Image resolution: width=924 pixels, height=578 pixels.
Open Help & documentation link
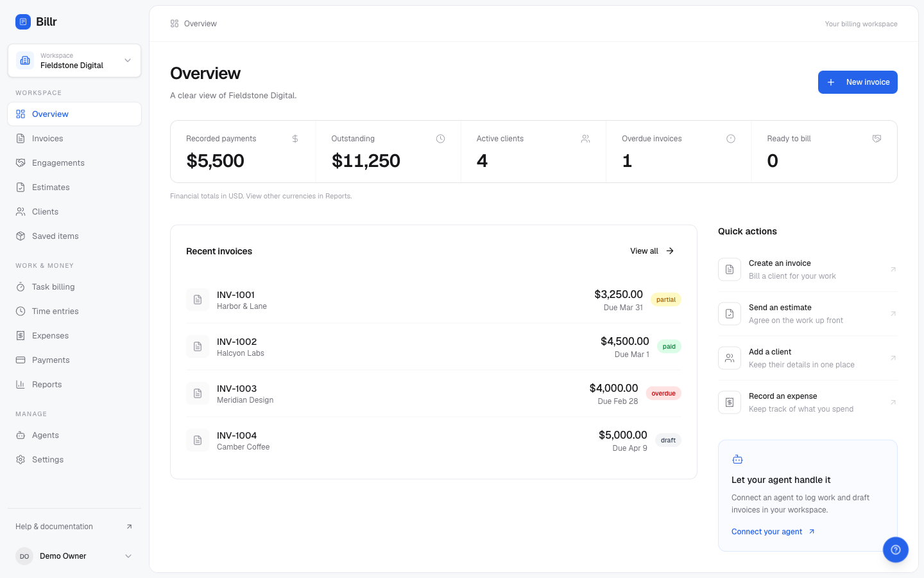point(74,527)
